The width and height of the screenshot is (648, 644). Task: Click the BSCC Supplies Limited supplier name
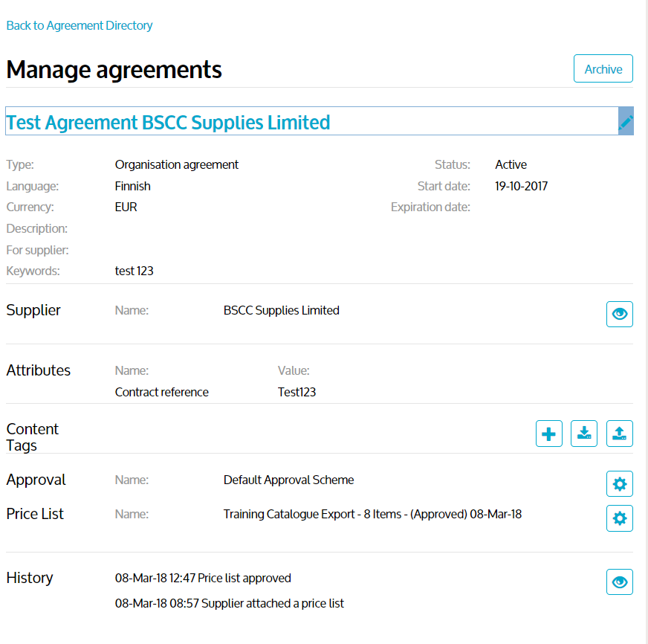[x=281, y=311]
